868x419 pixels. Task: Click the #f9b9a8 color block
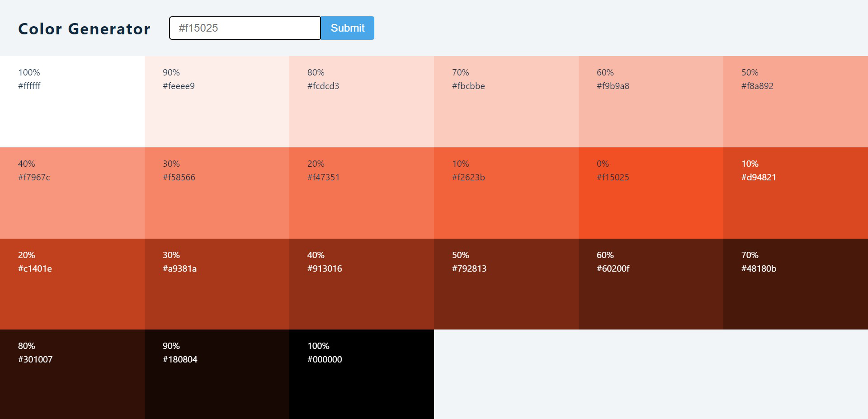point(651,102)
